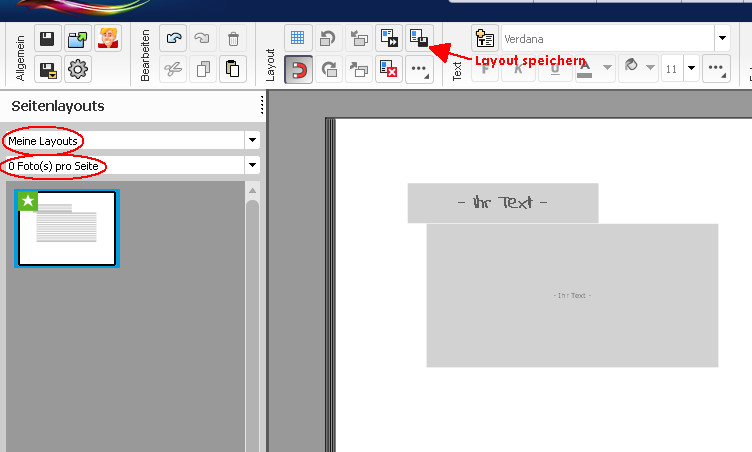
Task: Click Seitenlayouts panel grip handle
Action: pos(262,105)
